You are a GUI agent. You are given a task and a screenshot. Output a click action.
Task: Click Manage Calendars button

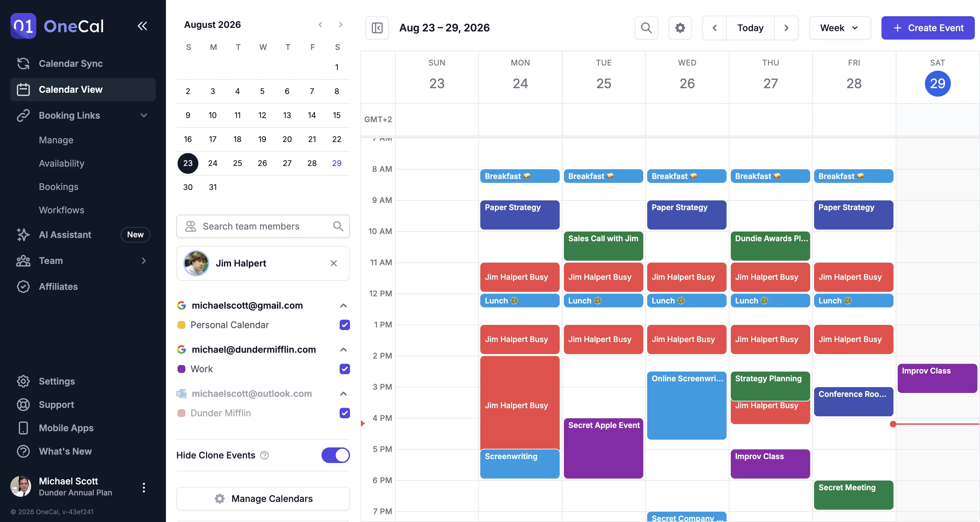point(263,498)
